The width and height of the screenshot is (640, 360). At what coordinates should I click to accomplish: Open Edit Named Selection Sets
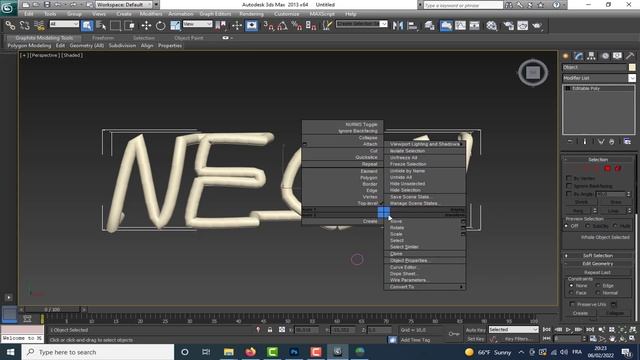tap(327, 26)
